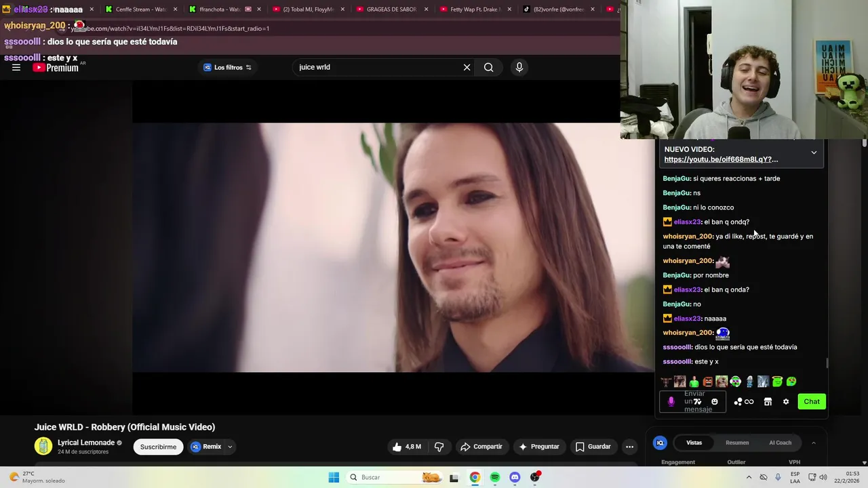The height and width of the screenshot is (488, 868).
Task: Go to YouTube Premium home logo
Action: (56, 67)
